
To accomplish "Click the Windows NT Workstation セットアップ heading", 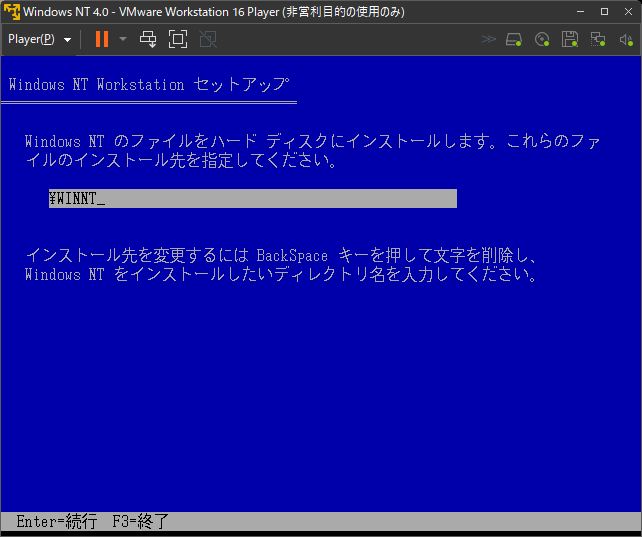I will coord(149,84).
